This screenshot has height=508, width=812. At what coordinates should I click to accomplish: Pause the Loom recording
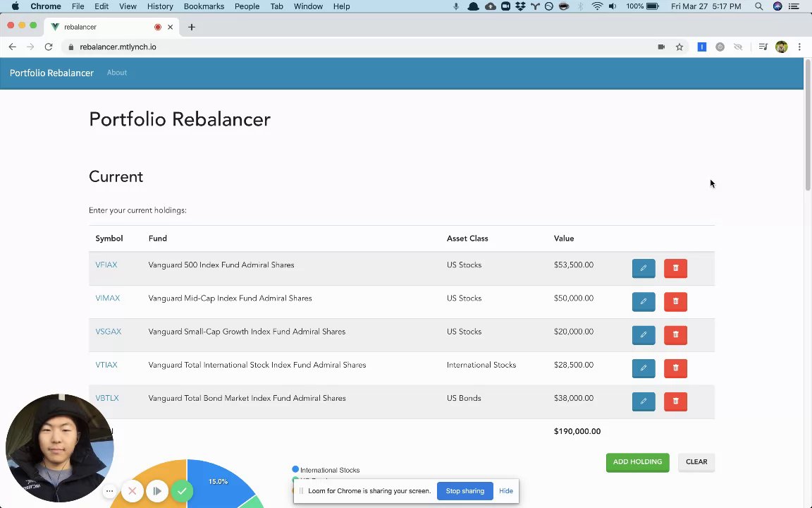(157, 491)
